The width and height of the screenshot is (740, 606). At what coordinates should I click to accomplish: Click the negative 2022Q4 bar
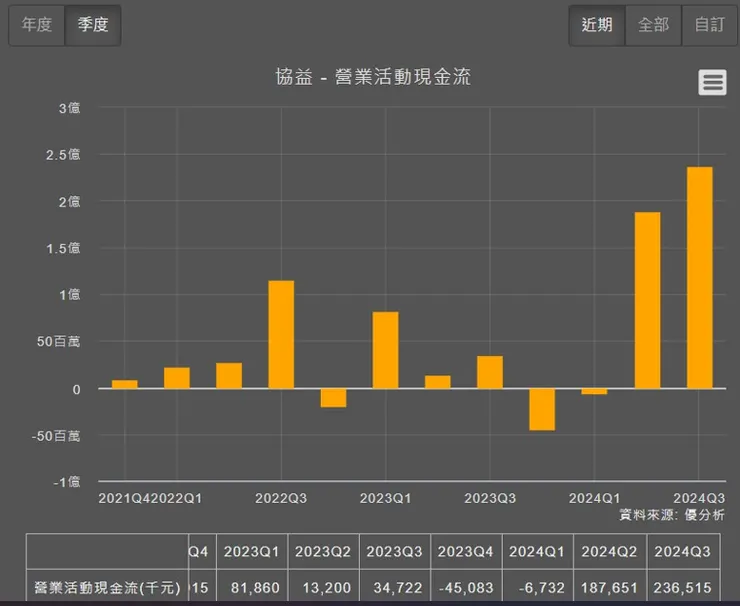click(x=334, y=398)
